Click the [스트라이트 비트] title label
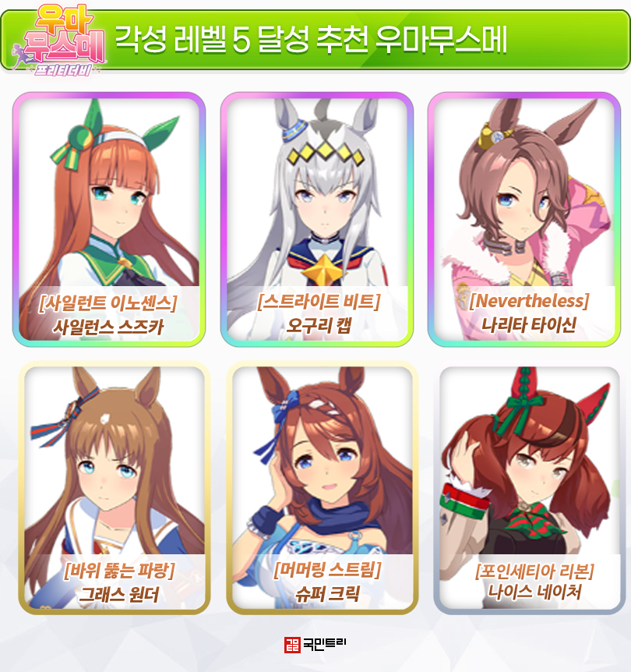The image size is (631, 672). point(319,302)
